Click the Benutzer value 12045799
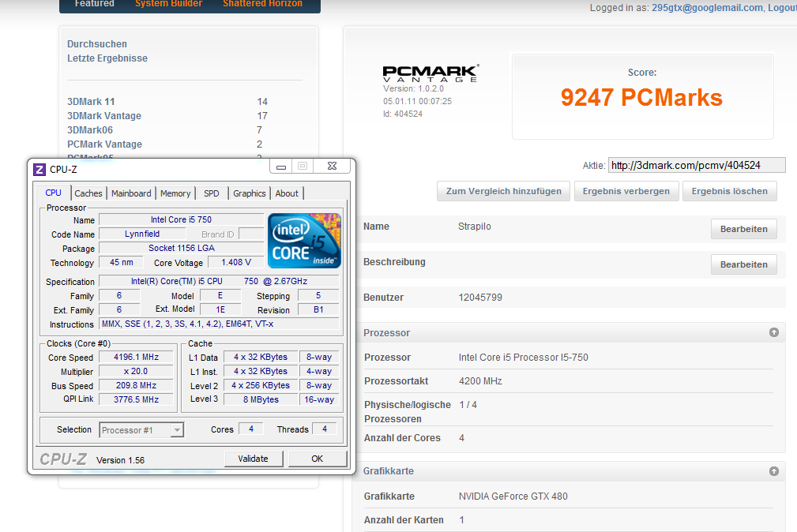The width and height of the screenshot is (797, 532). [x=480, y=298]
